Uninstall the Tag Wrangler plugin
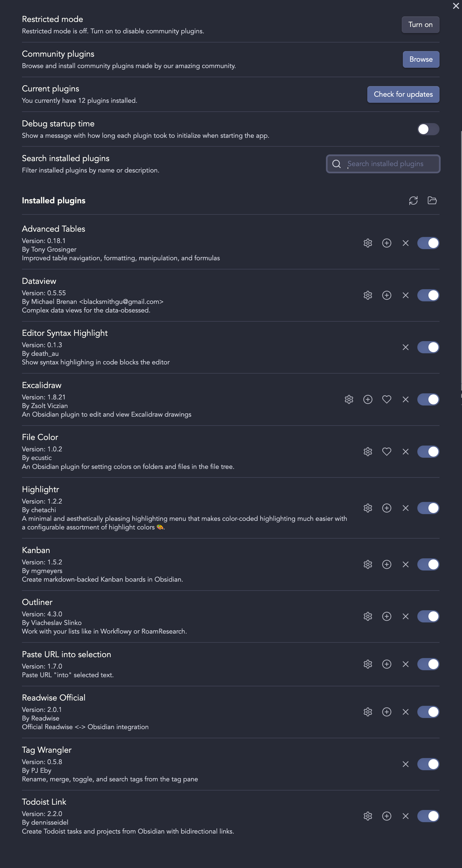462x868 pixels. [x=405, y=764]
